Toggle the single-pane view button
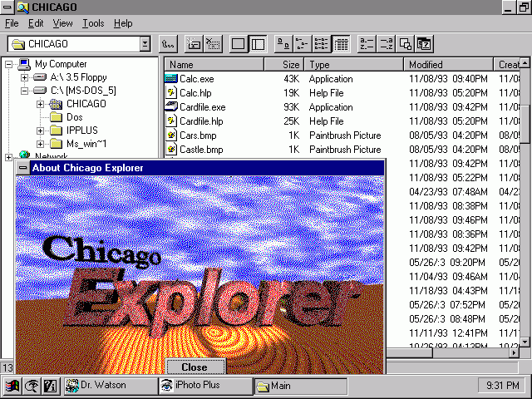532x399 pixels. point(239,44)
